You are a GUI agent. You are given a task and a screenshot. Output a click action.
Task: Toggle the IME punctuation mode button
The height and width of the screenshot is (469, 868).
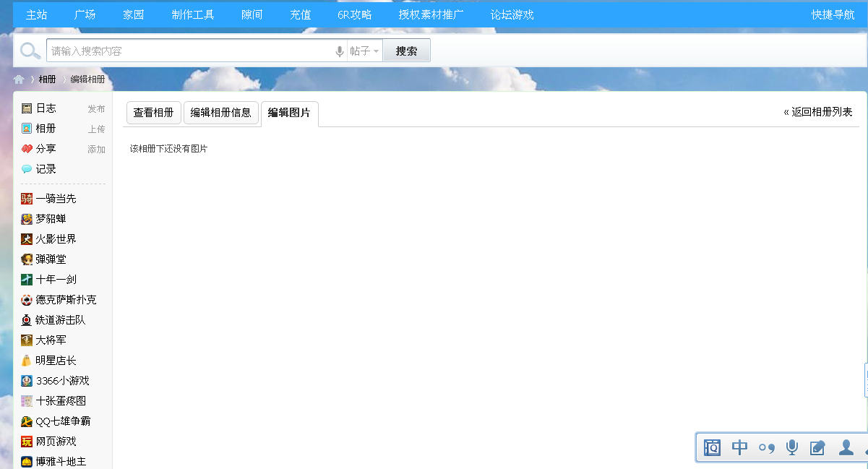point(767,448)
